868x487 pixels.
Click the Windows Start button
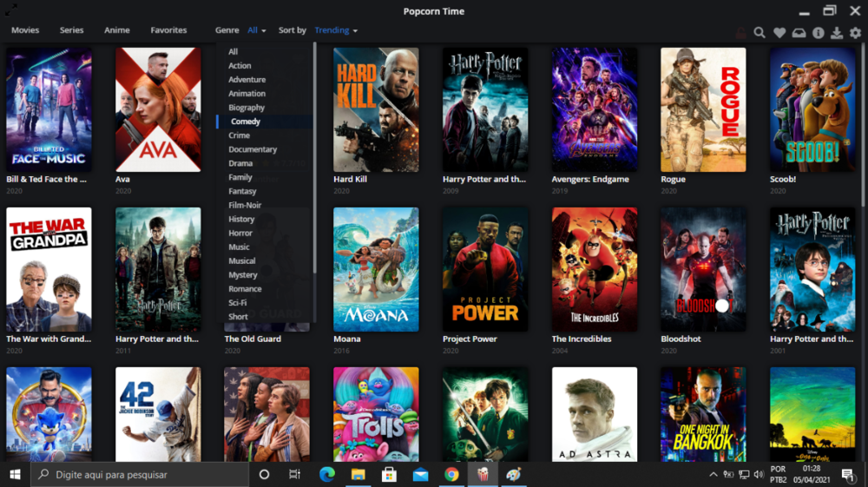click(x=15, y=474)
